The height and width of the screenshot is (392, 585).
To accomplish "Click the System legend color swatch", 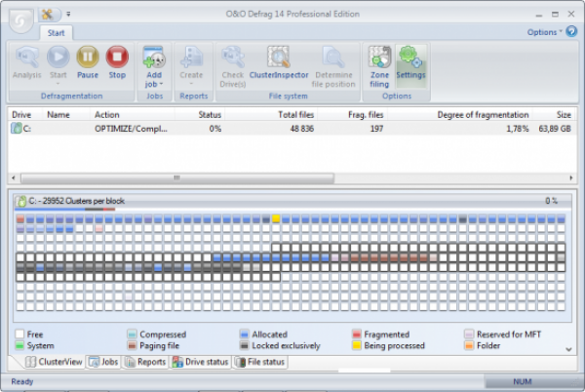I will (19, 345).
